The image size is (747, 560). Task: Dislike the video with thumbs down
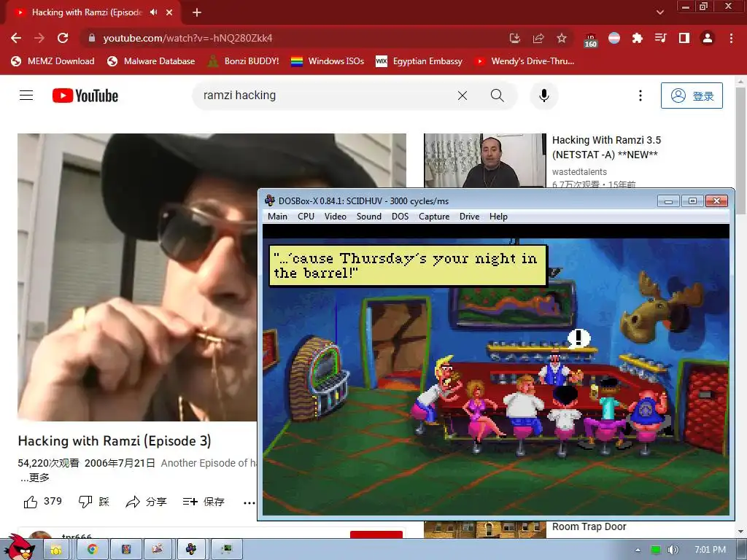tap(94, 502)
